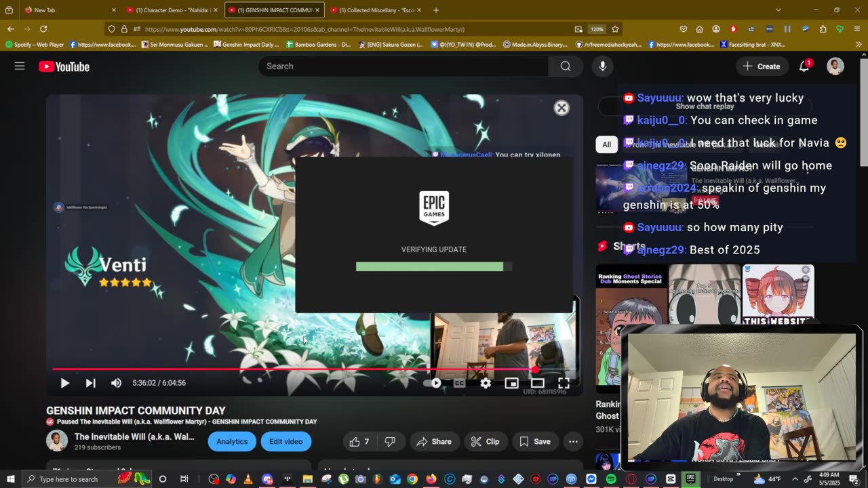The height and width of the screenshot is (488, 868).
Task: Select the All filter chip
Action: [x=606, y=144]
